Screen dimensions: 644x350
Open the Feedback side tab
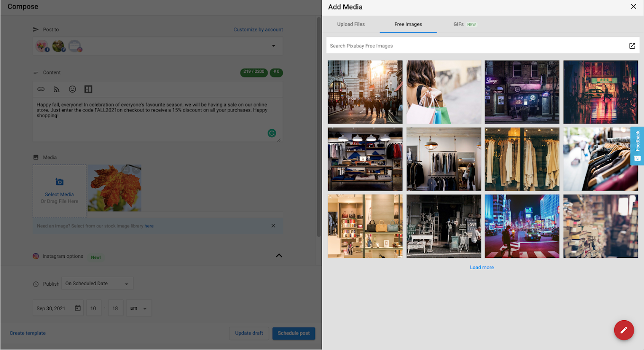(x=637, y=146)
